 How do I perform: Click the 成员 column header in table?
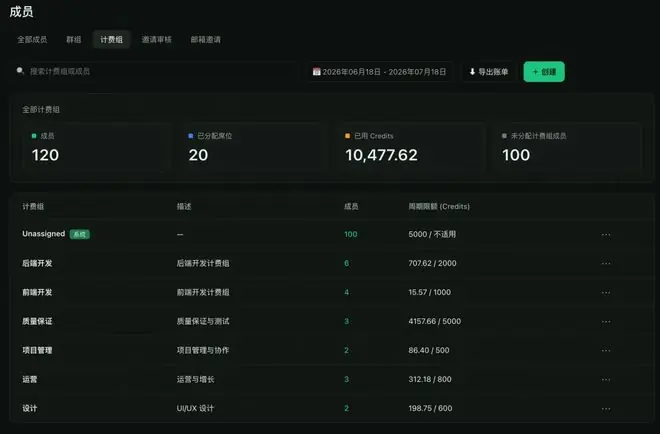(x=351, y=206)
